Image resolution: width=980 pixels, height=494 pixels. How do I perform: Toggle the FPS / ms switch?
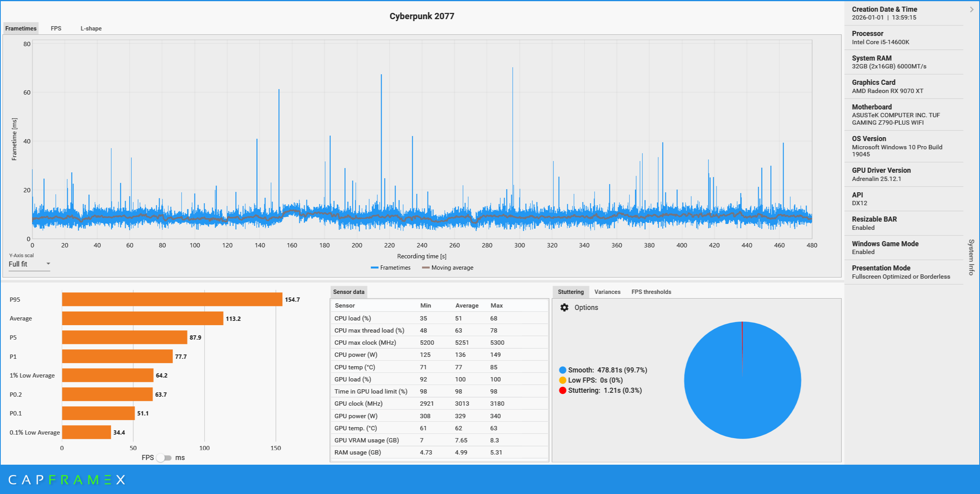point(164,458)
